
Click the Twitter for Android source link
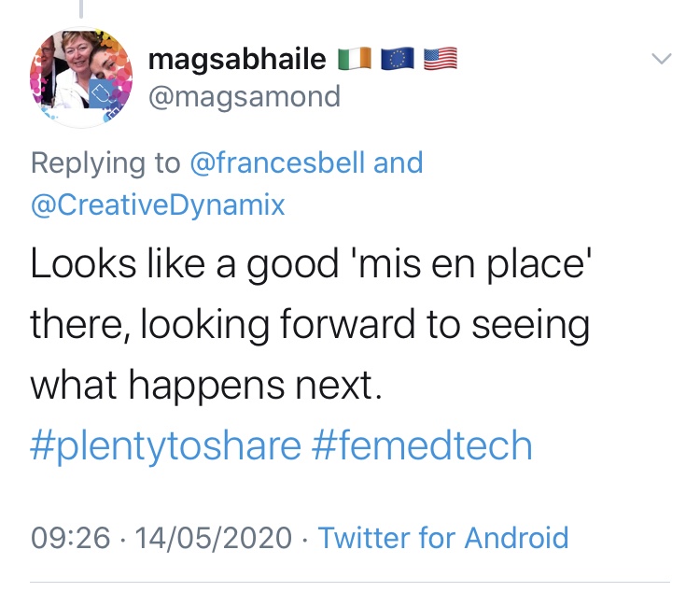coord(442,537)
